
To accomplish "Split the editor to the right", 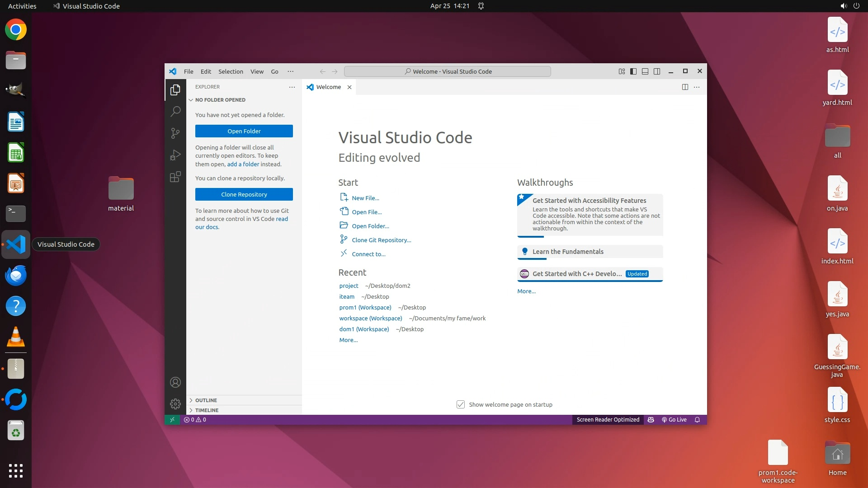I will click(x=685, y=87).
